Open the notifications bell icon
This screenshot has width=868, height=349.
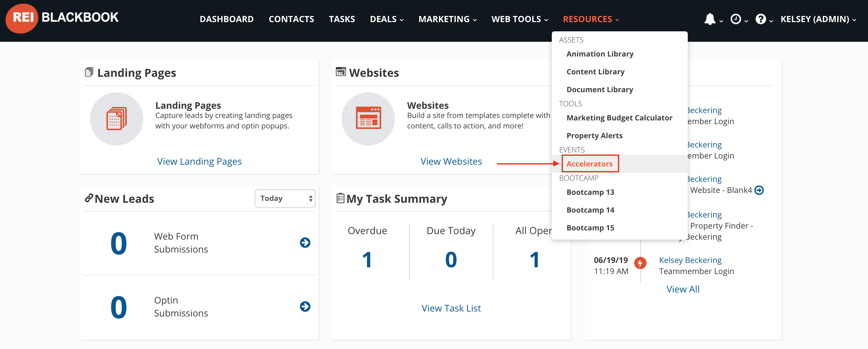pos(710,19)
